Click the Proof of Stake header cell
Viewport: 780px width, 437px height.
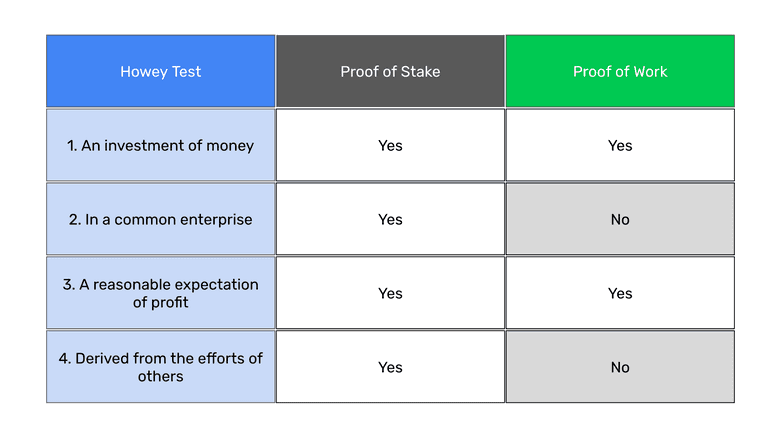(390, 72)
